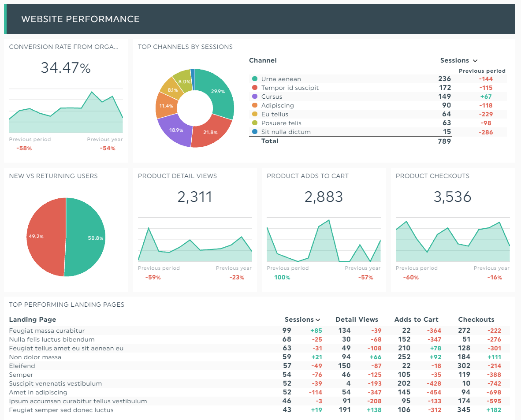The width and height of the screenshot is (521, 420).
Task: Click the Website Performance header title
Action: (80, 19)
